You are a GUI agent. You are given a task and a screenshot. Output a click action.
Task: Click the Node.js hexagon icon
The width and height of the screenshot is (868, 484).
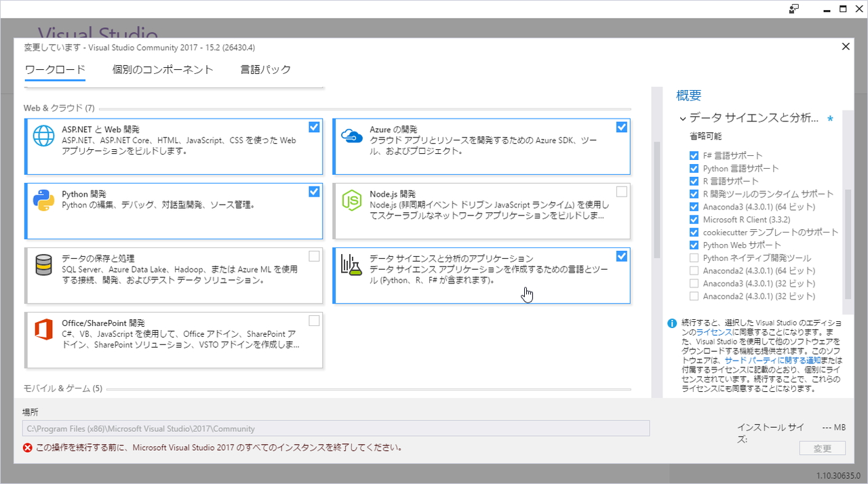click(352, 201)
